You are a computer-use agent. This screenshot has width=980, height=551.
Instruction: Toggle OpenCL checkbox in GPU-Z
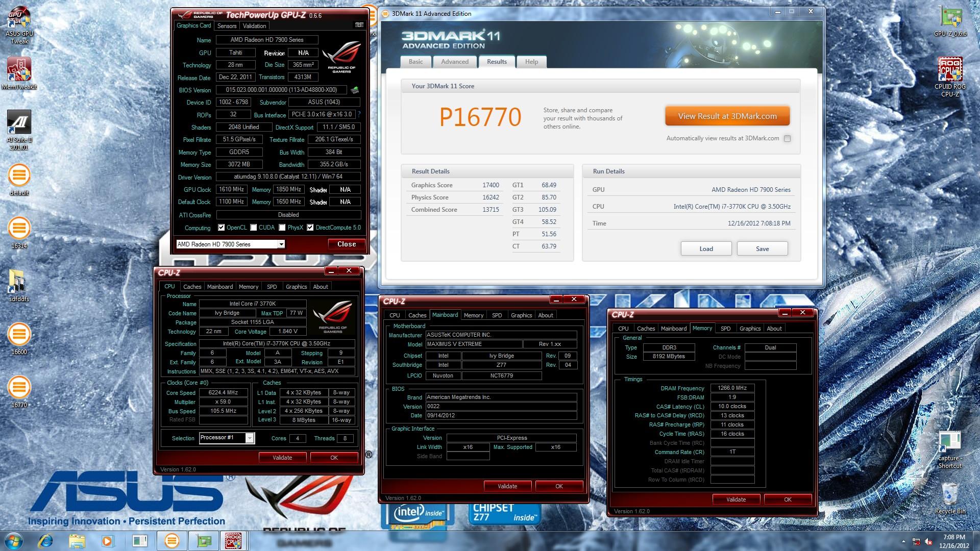(x=221, y=228)
